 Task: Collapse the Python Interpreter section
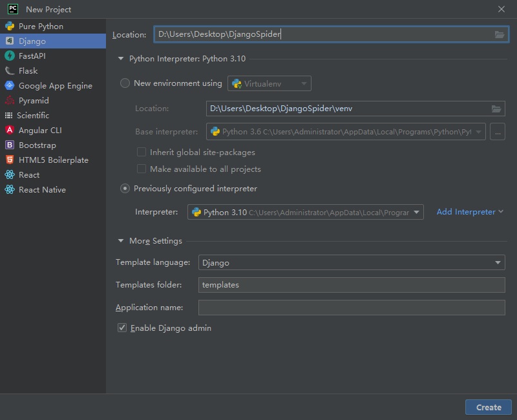[121, 59]
